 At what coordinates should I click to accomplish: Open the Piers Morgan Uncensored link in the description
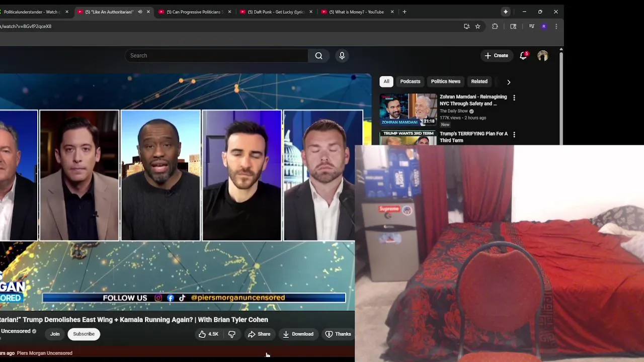click(44, 353)
